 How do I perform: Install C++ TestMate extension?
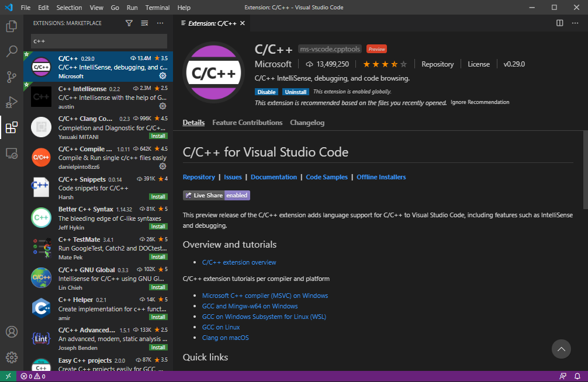coord(158,257)
